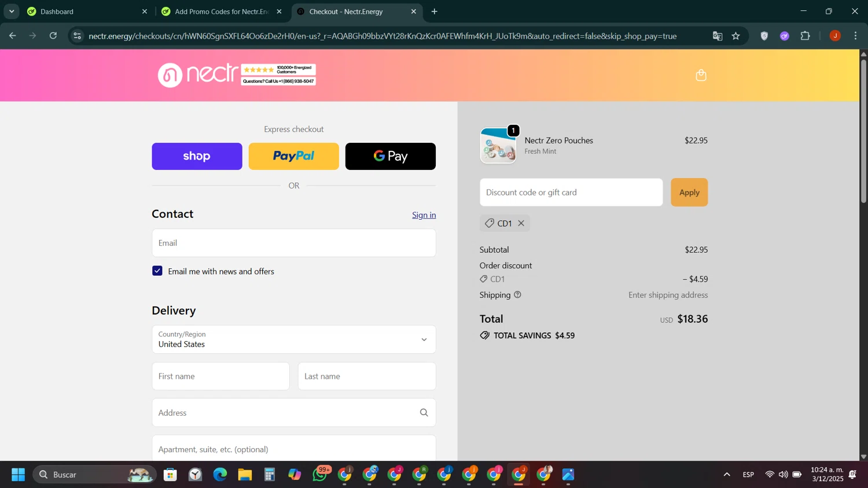Focus the Address field
The height and width of the screenshot is (488, 868).
tap(294, 413)
